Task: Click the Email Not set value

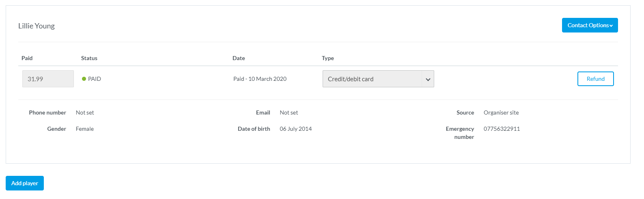Action: tap(289, 112)
